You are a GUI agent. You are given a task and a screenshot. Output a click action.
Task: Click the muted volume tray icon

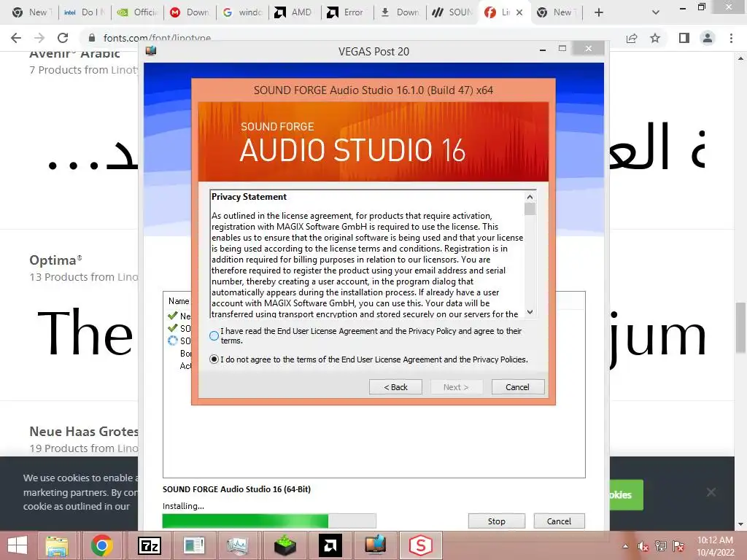coord(643,546)
